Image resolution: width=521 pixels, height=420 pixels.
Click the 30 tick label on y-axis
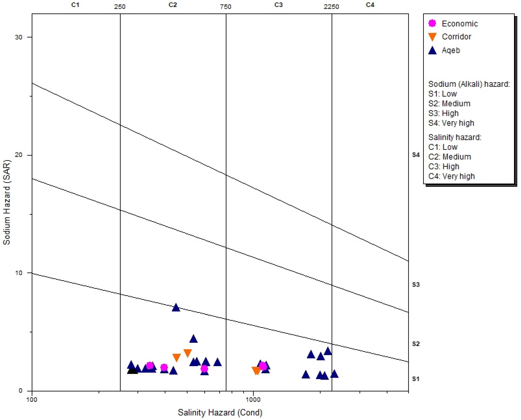point(18,37)
